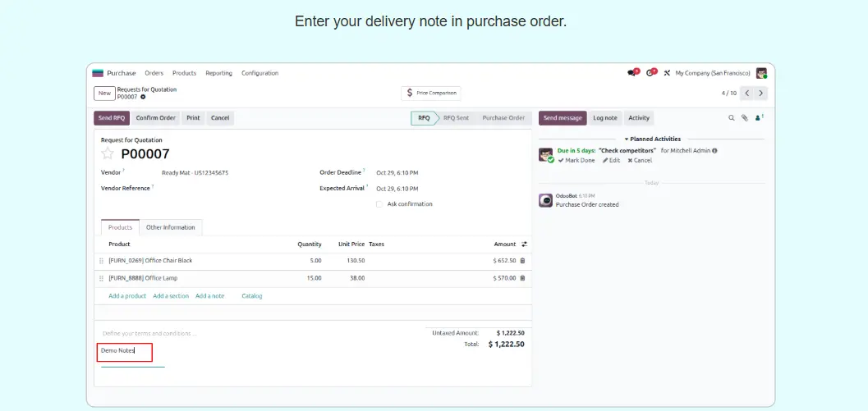Collapse the Planned Activities section
868x411 pixels.
tap(652, 139)
